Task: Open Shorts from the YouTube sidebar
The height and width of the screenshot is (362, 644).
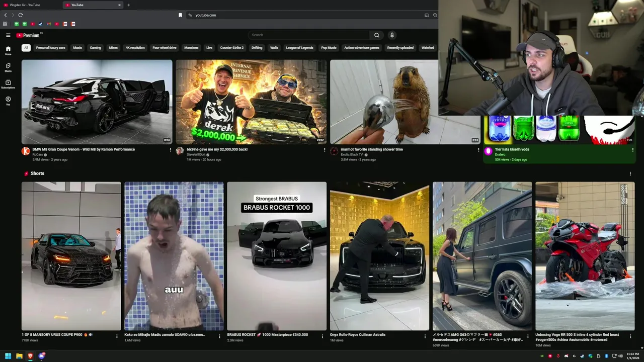Action: pos(8,67)
